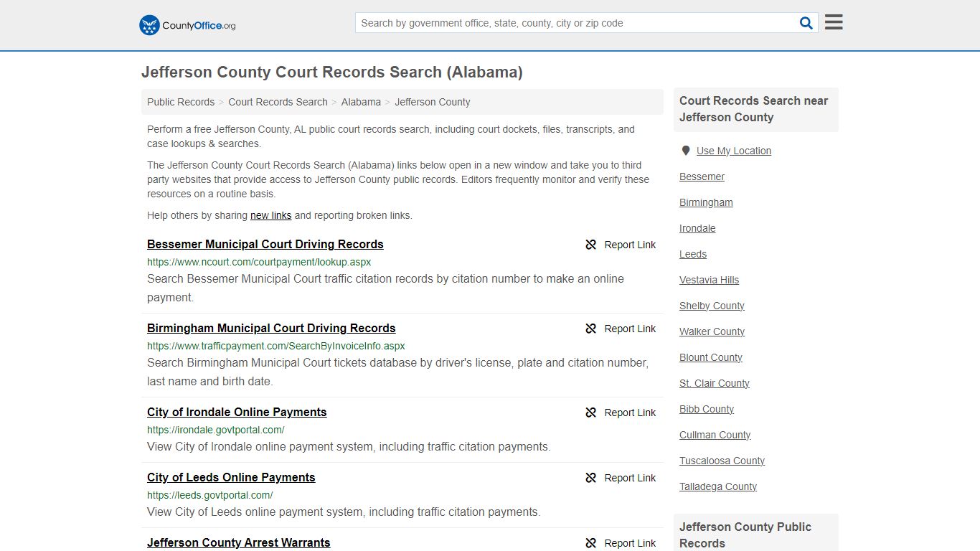The height and width of the screenshot is (551, 980).
Task: Open the Jefferson County breadcrumb
Action: click(x=433, y=102)
